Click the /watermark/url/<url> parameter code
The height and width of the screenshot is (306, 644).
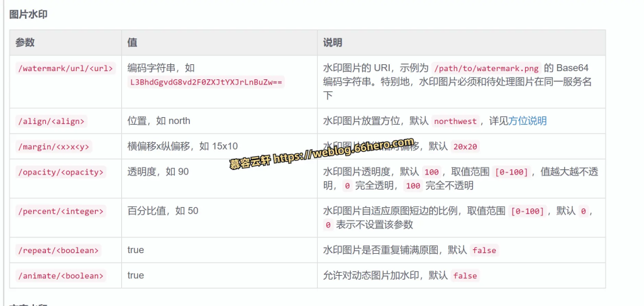pos(65,68)
